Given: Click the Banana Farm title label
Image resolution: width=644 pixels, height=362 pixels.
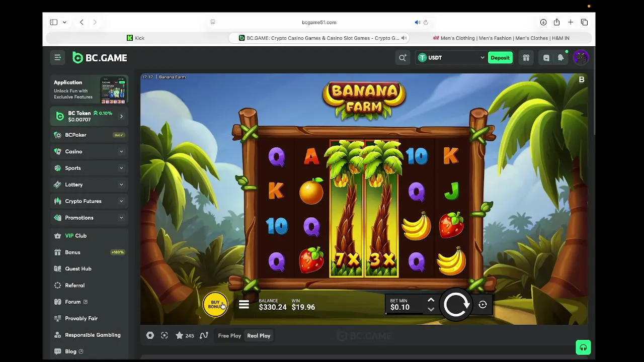Looking at the screenshot, I should click(173, 77).
